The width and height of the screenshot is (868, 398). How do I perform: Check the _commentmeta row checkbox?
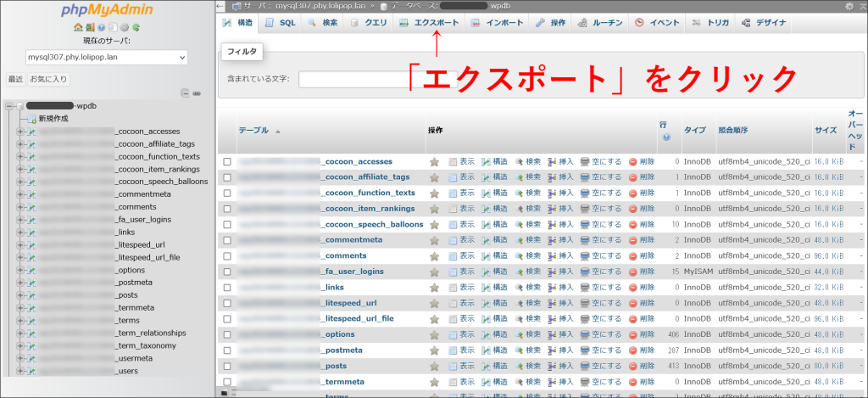click(x=227, y=240)
